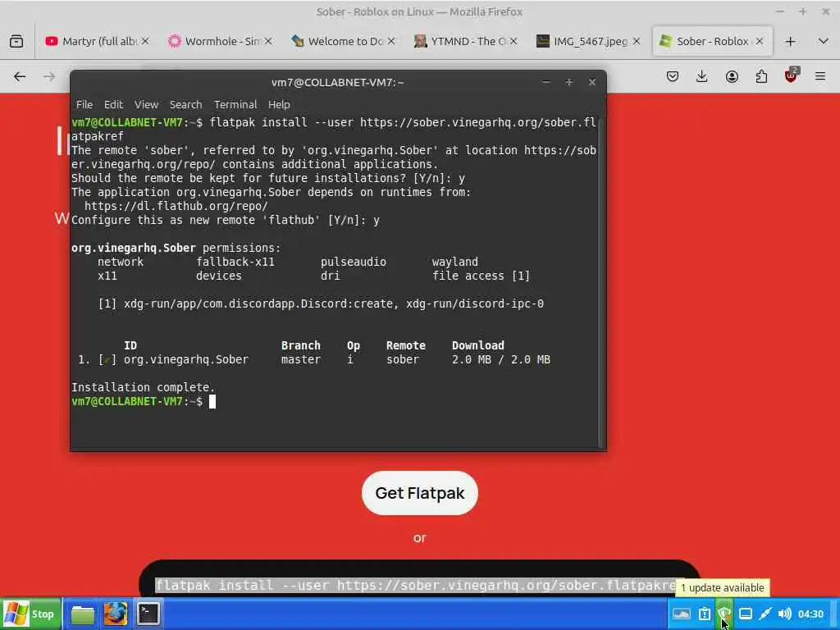Close the IMG_5467.jpeg tab
The height and width of the screenshot is (630, 840).
[x=637, y=41]
